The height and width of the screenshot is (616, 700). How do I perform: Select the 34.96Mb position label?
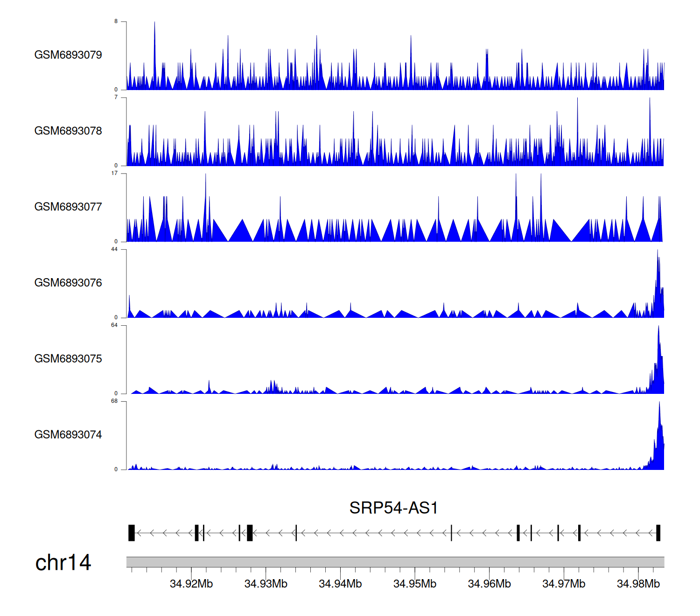pos(490,584)
